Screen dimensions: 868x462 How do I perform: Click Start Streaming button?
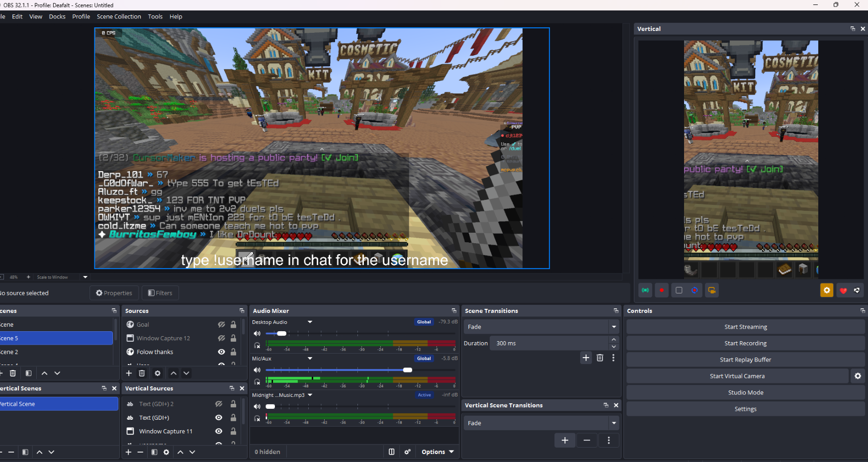click(x=745, y=327)
